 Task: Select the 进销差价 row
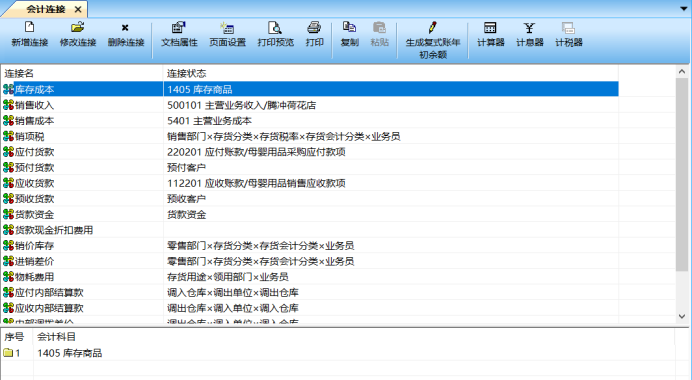point(310,261)
